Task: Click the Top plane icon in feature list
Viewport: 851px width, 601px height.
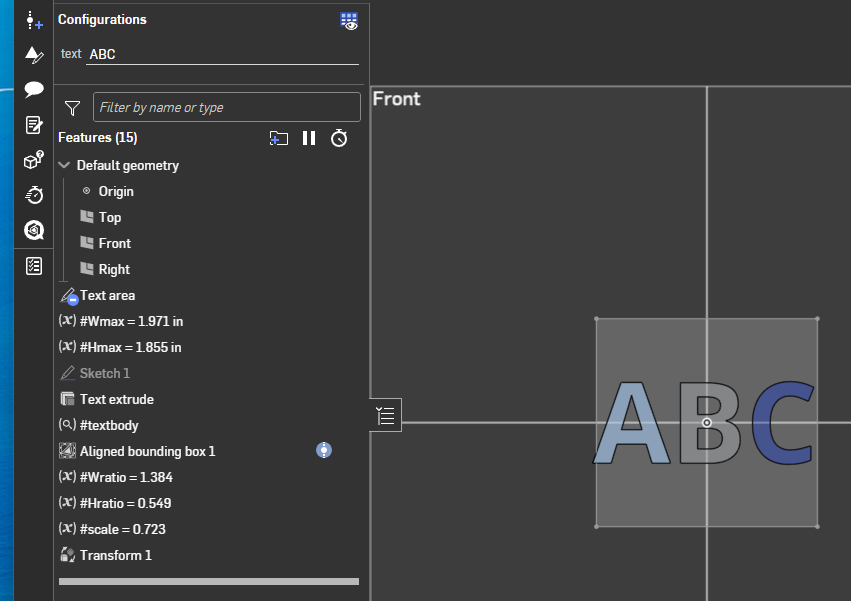Action: click(x=87, y=217)
